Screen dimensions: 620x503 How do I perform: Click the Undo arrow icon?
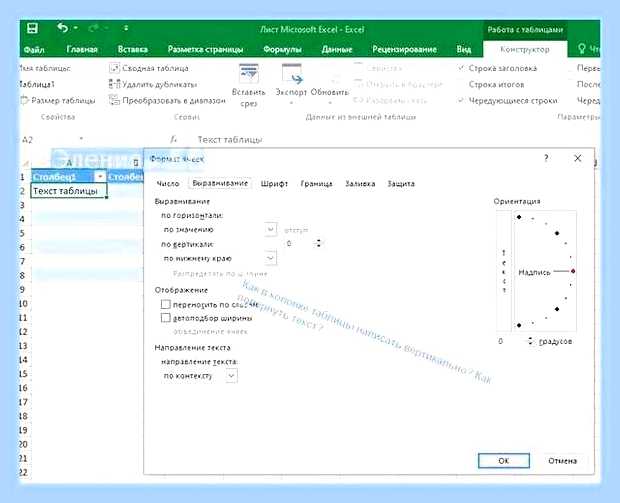pyautogui.click(x=62, y=28)
